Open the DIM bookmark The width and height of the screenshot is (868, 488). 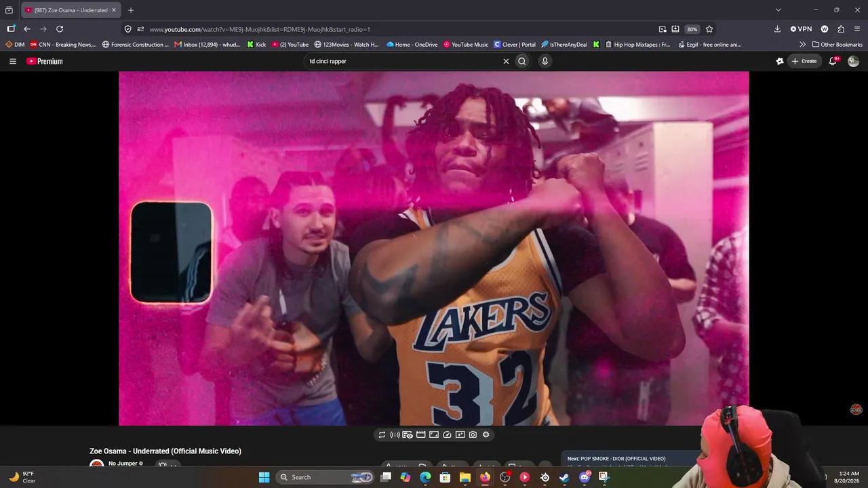pyautogui.click(x=15, y=45)
